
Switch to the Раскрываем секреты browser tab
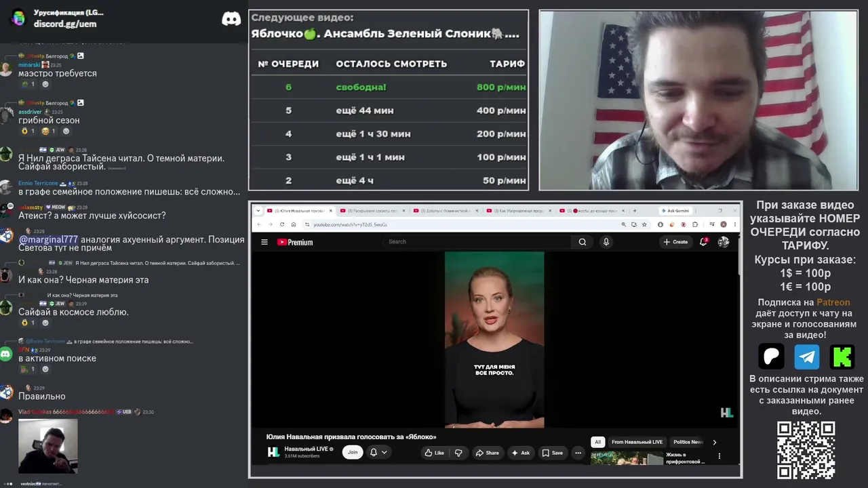point(372,211)
